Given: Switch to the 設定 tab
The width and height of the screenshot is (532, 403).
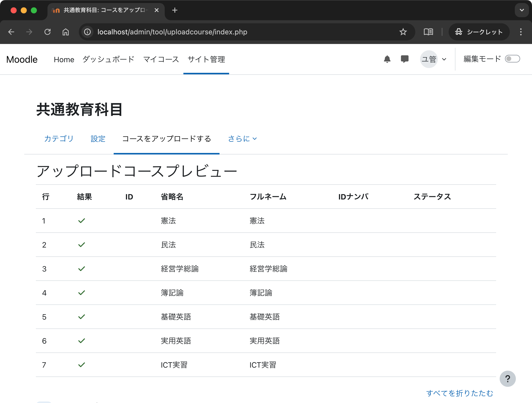Looking at the screenshot, I should click(x=98, y=139).
